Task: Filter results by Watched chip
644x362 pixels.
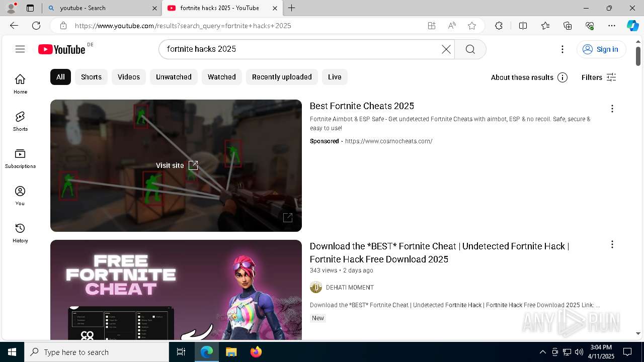Action: pyautogui.click(x=222, y=77)
